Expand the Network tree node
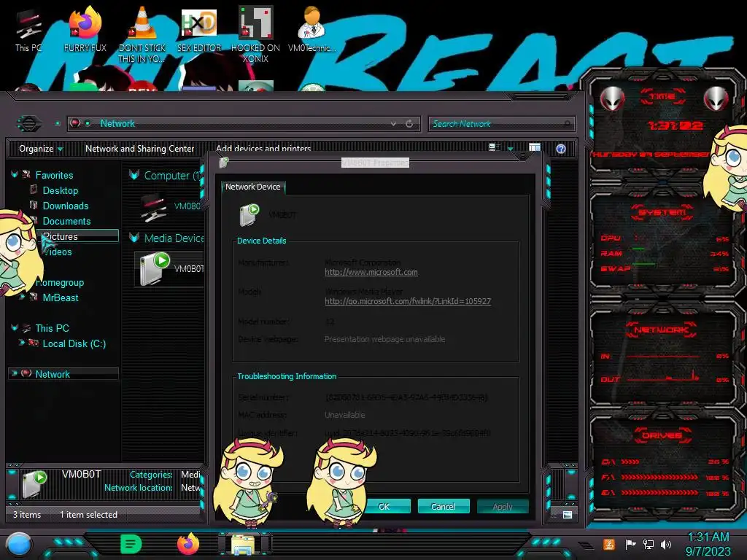Viewport: 747px width, 560px height. point(15,373)
